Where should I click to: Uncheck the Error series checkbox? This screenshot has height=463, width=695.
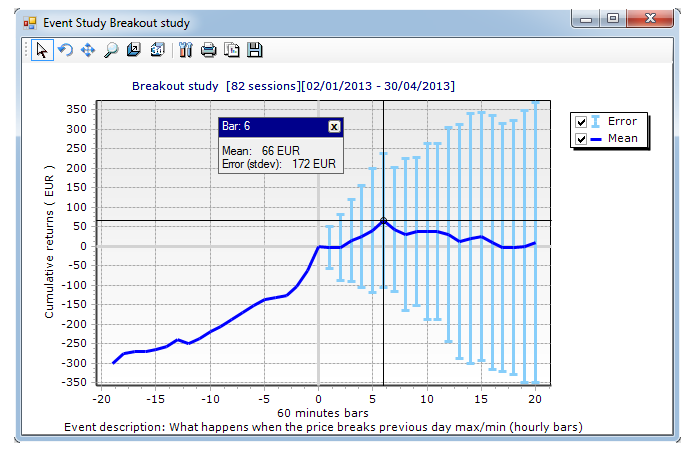tap(581, 122)
